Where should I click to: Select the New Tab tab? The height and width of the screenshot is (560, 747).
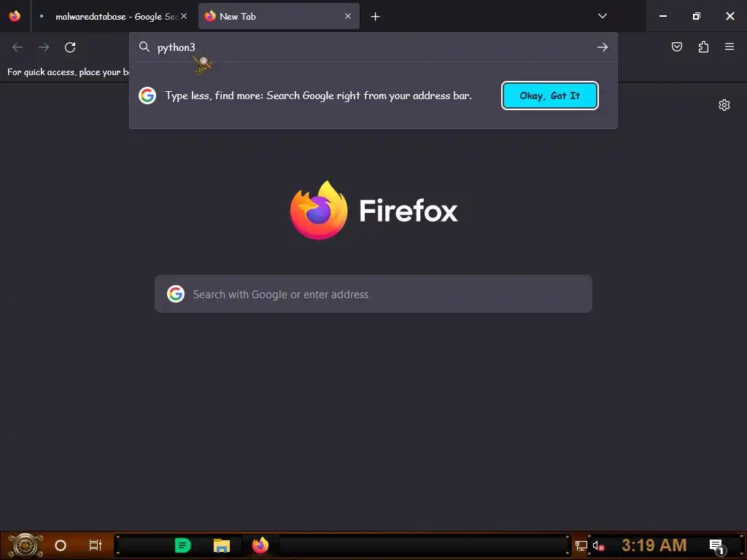(279, 16)
